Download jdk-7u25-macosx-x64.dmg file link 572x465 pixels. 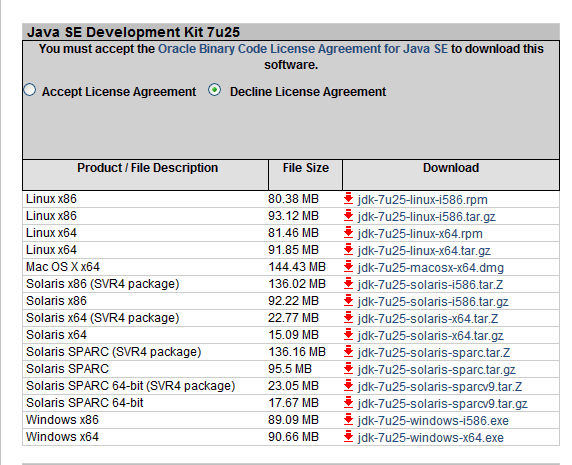[430, 268]
